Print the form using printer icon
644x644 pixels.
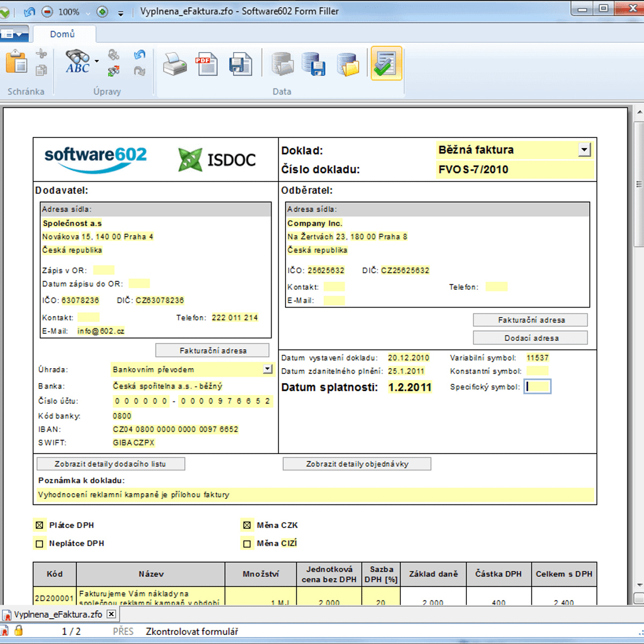pyautogui.click(x=174, y=64)
